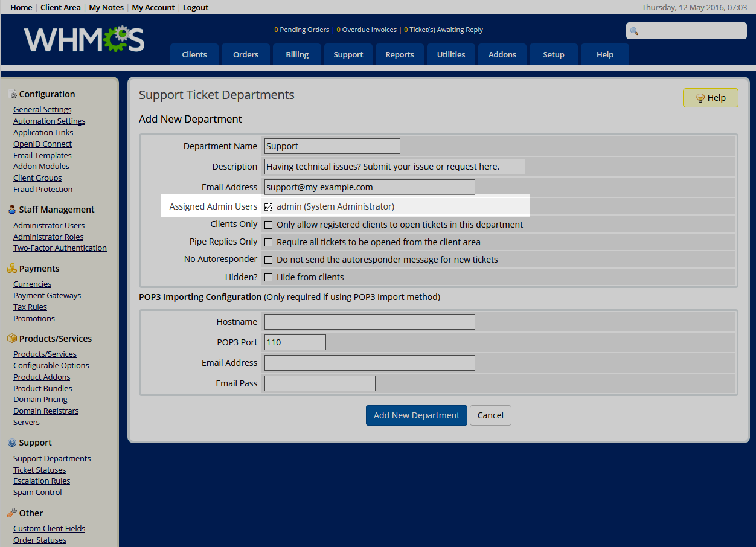Click the yellow Help button
756x547 pixels.
coord(711,98)
